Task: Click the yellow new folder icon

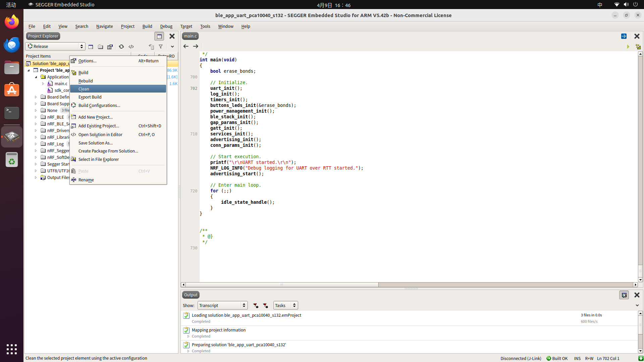Action: click(x=100, y=47)
